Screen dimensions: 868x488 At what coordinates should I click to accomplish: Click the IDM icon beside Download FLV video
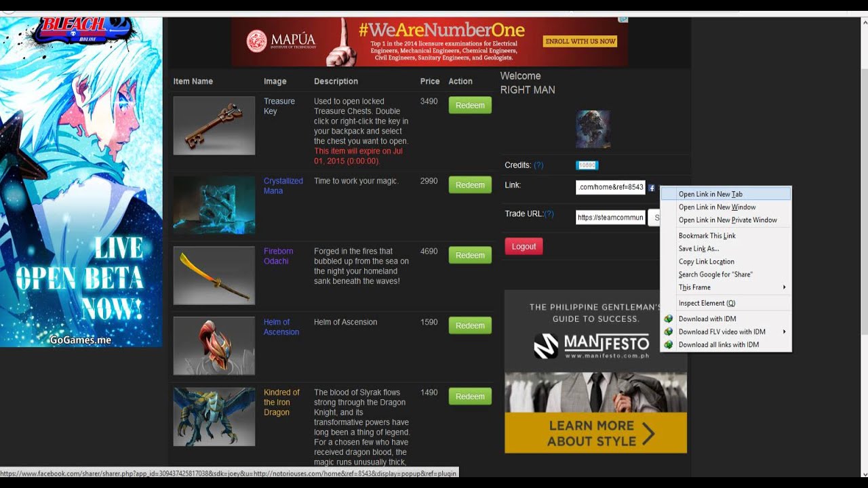(668, 331)
